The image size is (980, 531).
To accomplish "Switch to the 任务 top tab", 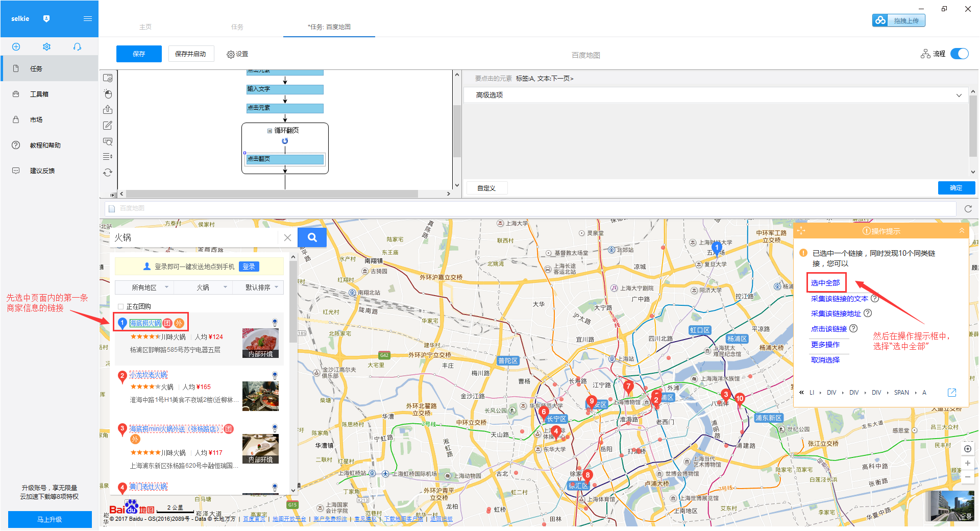I will click(237, 27).
